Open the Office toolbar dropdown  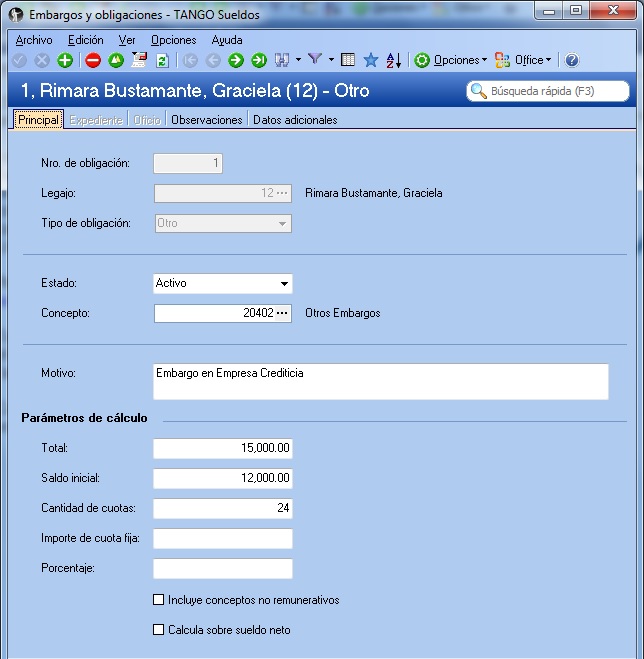523,61
